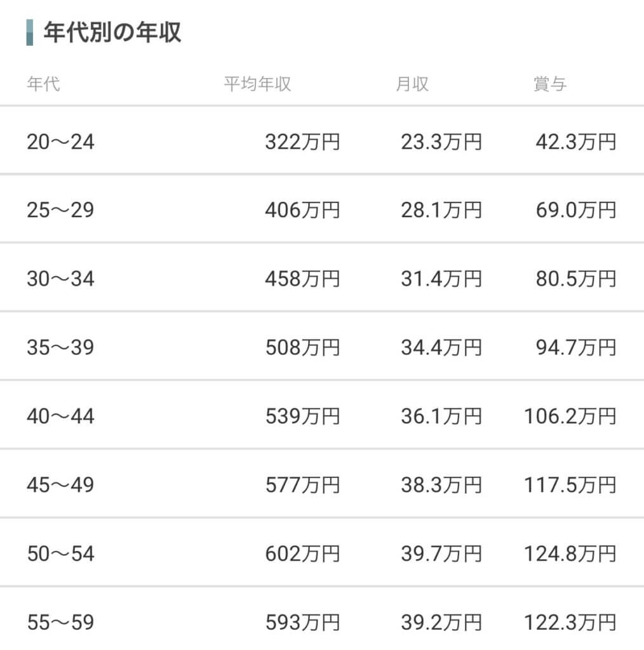This screenshot has width=644, height=650.
Task: Click the 458万円 average income cell
Action: tap(302, 279)
